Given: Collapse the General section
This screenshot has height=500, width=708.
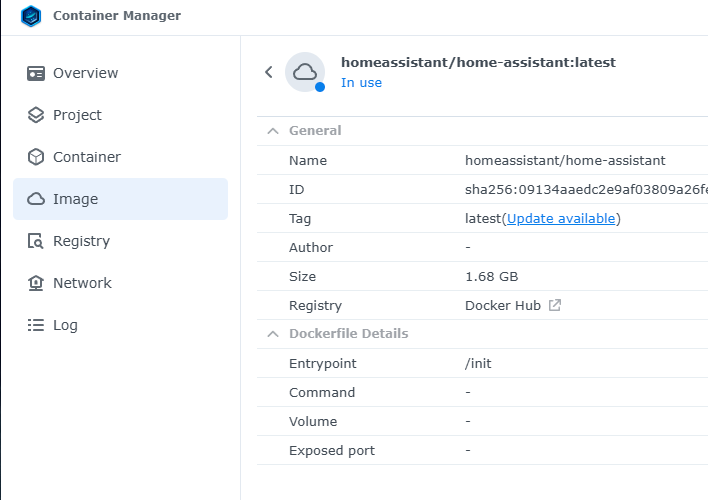Looking at the screenshot, I should point(272,131).
